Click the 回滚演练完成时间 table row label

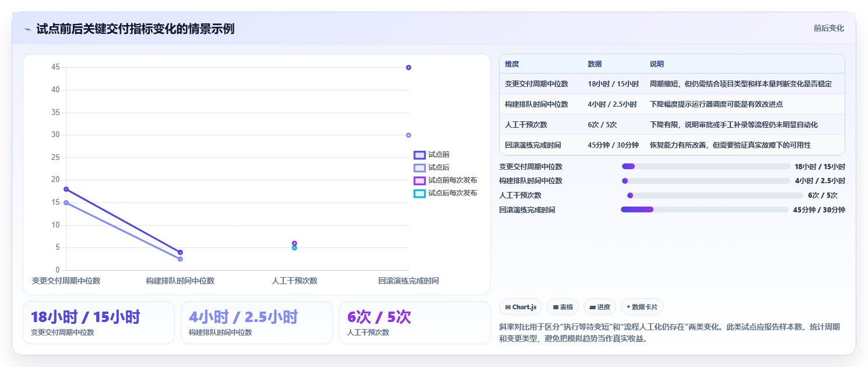click(x=533, y=145)
